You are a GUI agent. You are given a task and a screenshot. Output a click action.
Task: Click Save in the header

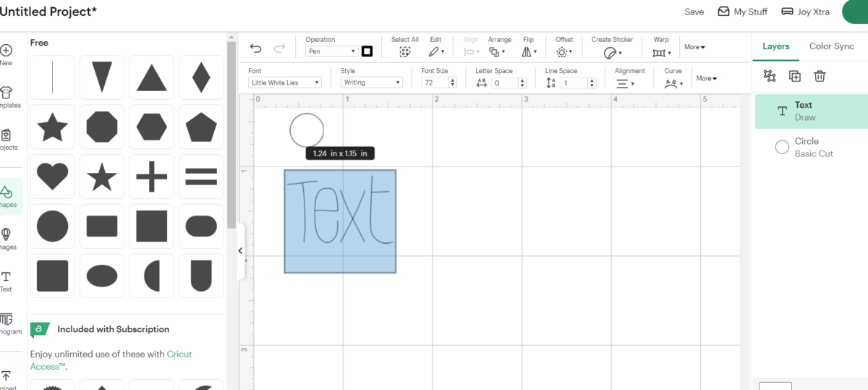(x=694, y=12)
